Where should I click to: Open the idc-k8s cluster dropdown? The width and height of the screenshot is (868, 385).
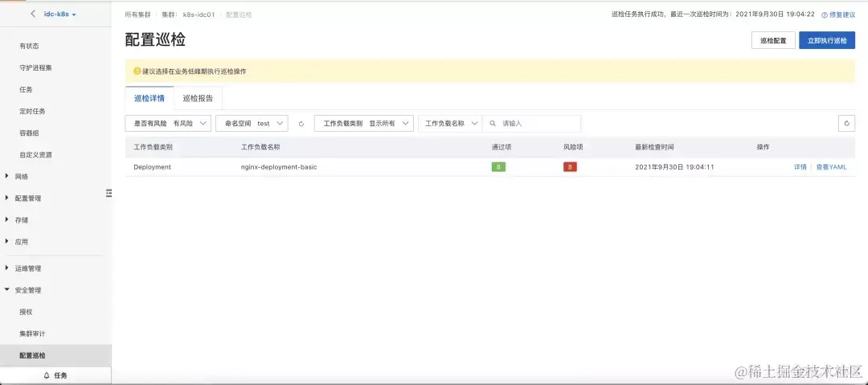pos(59,14)
